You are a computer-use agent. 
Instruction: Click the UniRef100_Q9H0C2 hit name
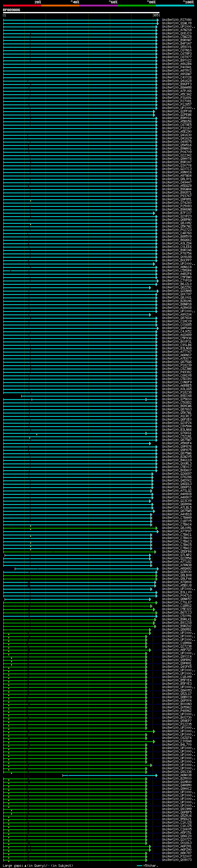point(177,789)
